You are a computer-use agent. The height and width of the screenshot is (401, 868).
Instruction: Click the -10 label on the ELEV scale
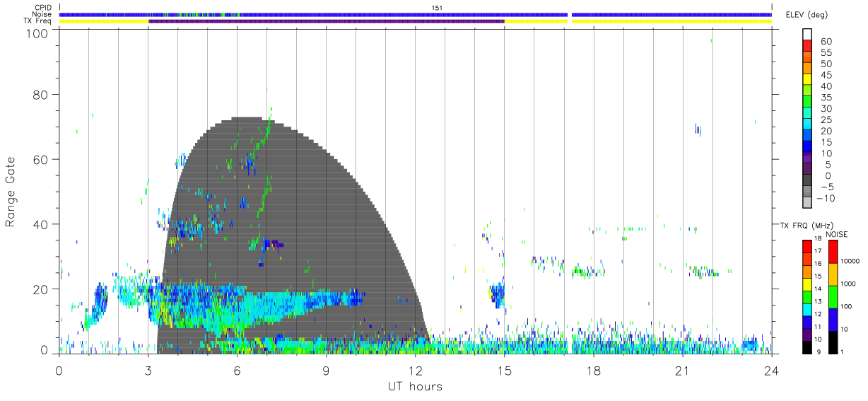(x=828, y=198)
